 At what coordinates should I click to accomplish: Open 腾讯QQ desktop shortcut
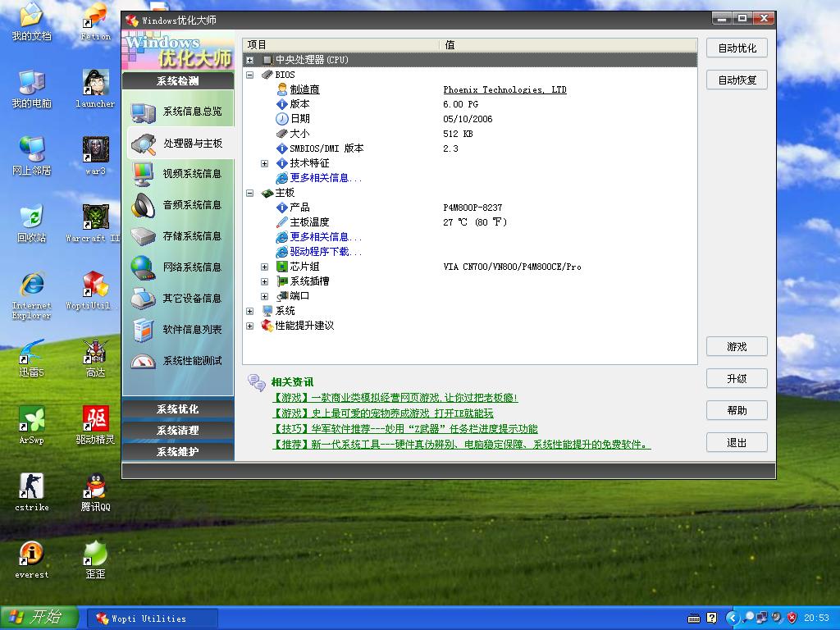tap(95, 492)
